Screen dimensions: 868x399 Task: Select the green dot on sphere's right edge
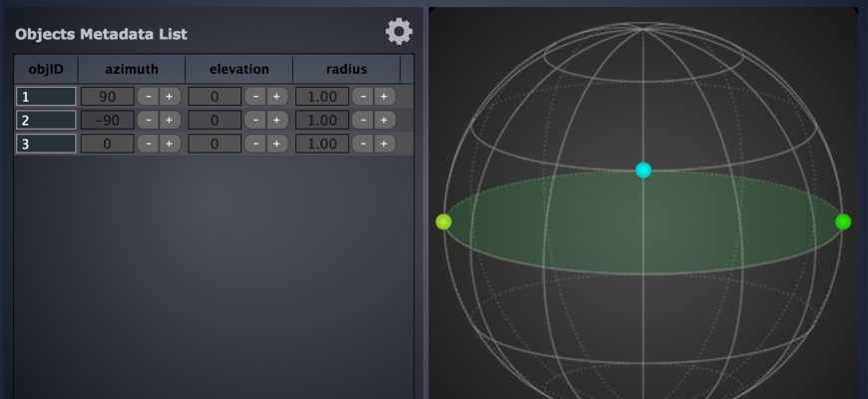pos(843,221)
